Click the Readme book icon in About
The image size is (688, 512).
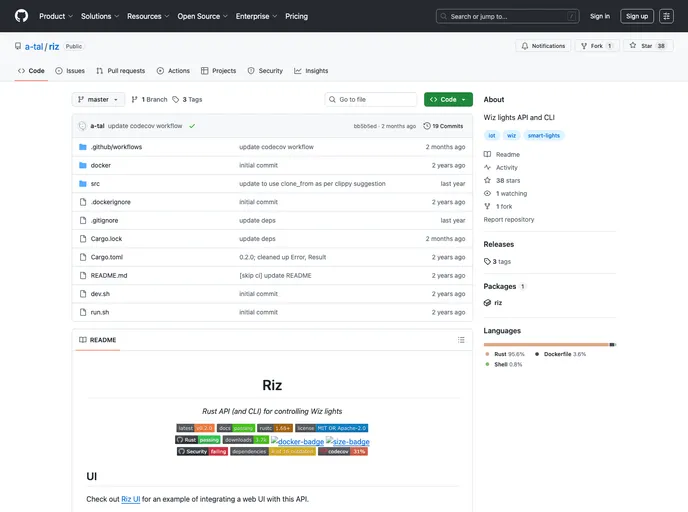tap(487, 154)
